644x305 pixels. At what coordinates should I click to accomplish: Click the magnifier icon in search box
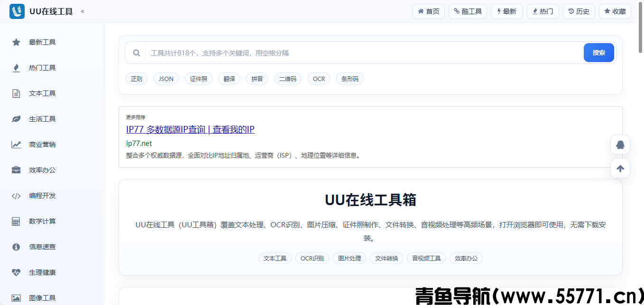pos(137,53)
